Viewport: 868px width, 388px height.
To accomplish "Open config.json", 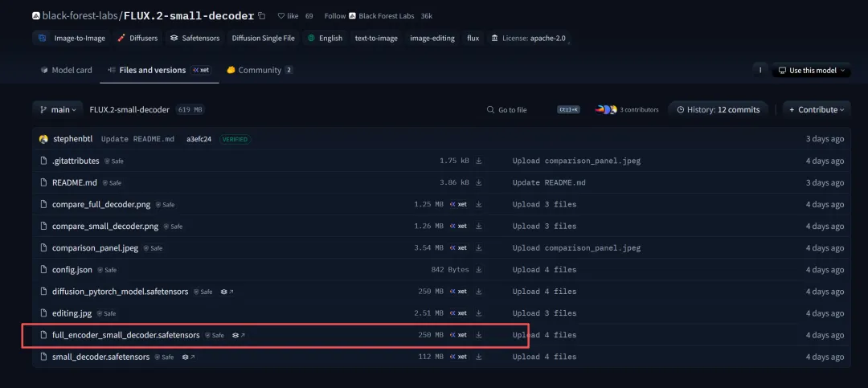I will 72,270.
